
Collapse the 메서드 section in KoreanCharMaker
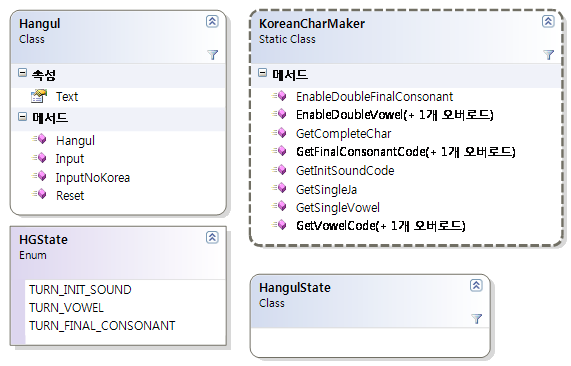[x=262, y=73]
